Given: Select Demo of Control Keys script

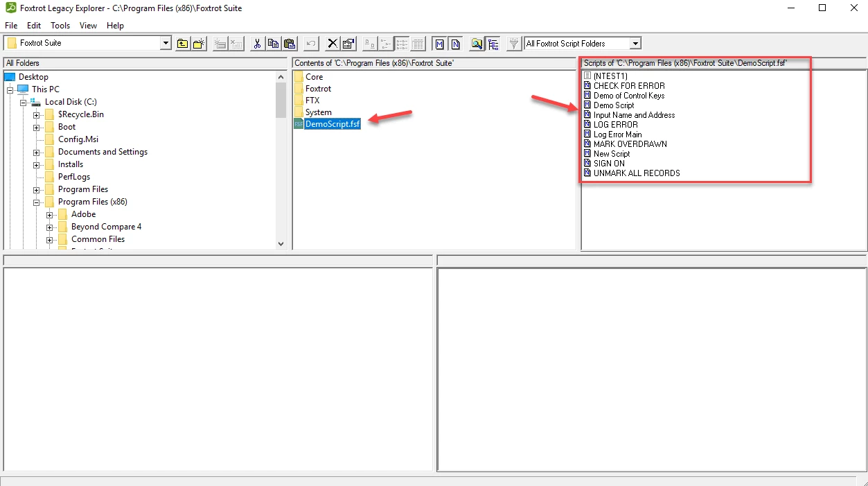Looking at the screenshot, I should [x=629, y=96].
